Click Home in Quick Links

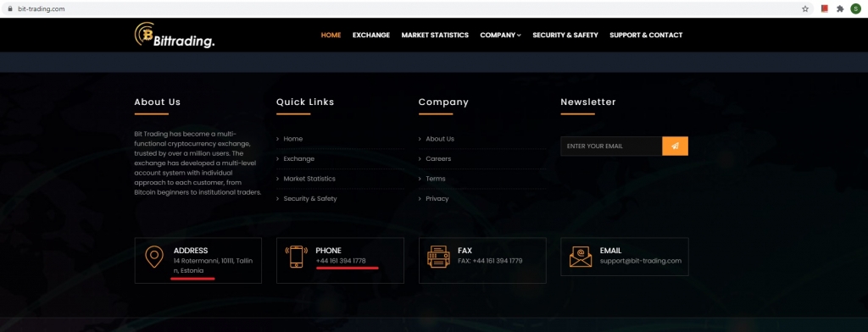click(292, 139)
